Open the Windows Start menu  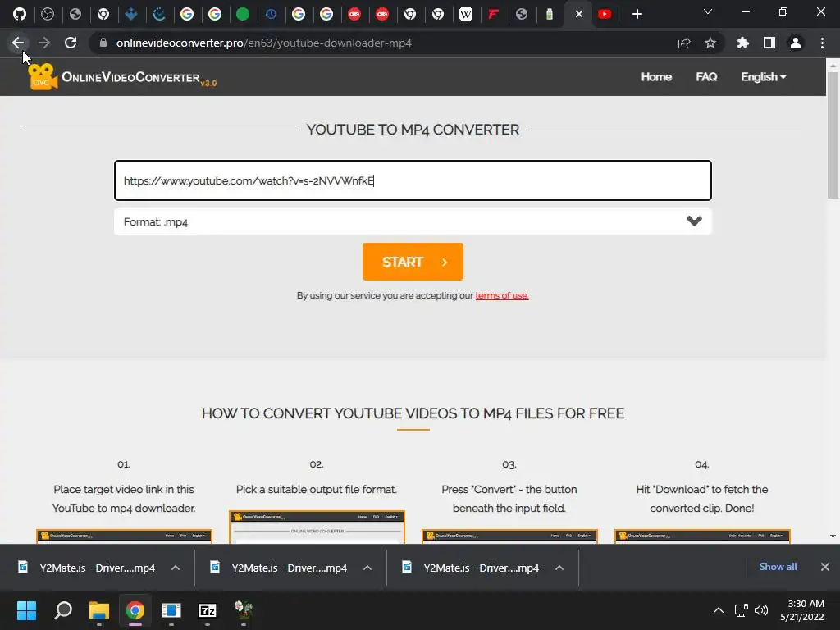coord(26,610)
